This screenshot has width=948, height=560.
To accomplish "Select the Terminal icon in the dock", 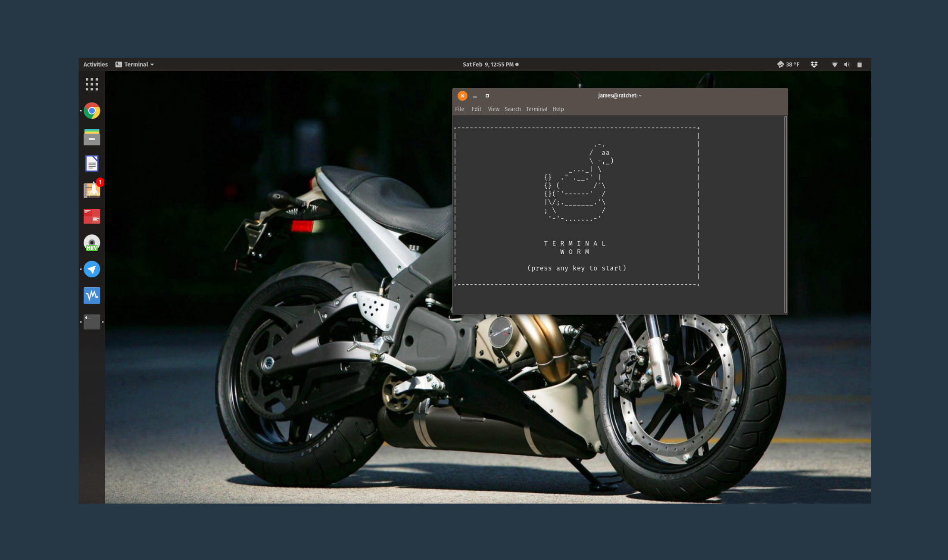I will [x=92, y=322].
